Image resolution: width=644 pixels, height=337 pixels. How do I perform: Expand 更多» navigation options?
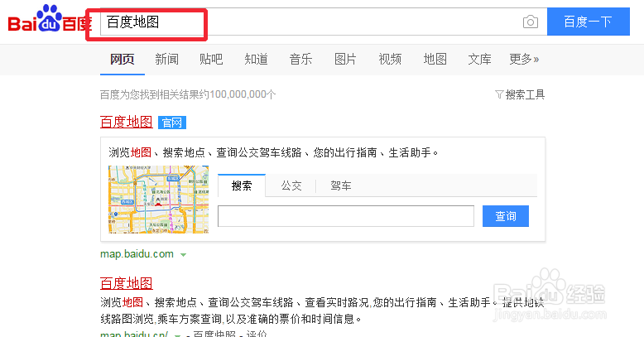click(x=524, y=59)
